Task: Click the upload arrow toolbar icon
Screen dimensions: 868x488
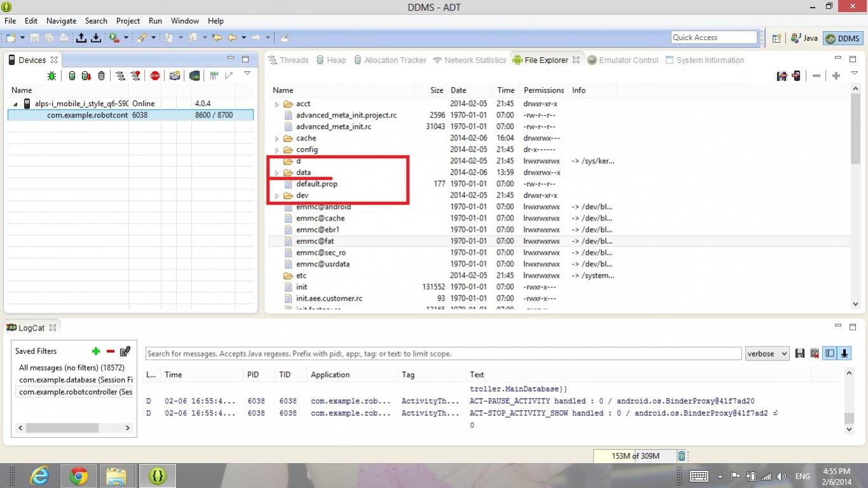Action: pyautogui.click(x=81, y=37)
